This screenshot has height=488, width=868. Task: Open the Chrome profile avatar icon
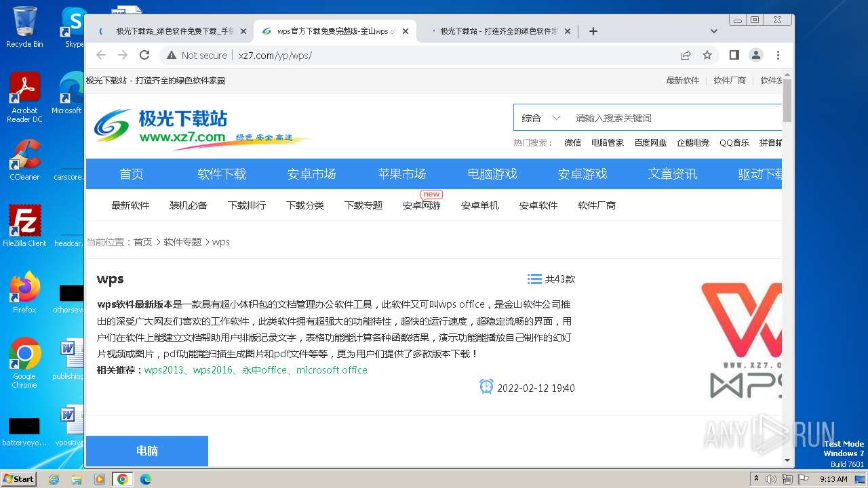[756, 55]
